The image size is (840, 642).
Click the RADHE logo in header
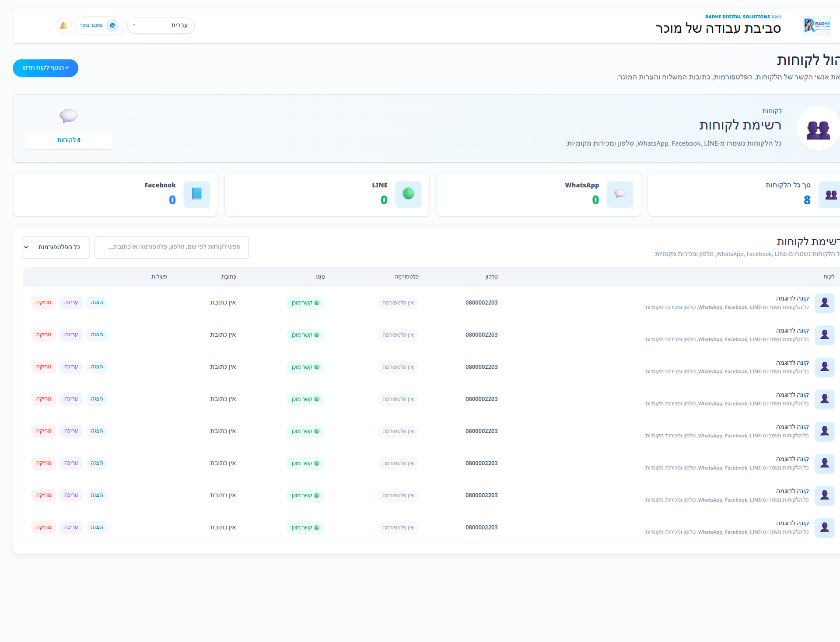[817, 26]
